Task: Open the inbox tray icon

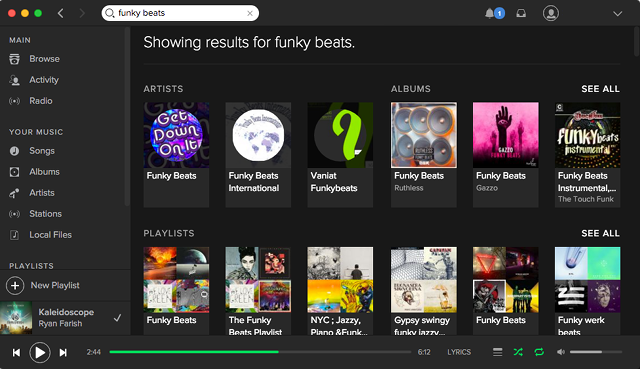Action: coord(521,13)
